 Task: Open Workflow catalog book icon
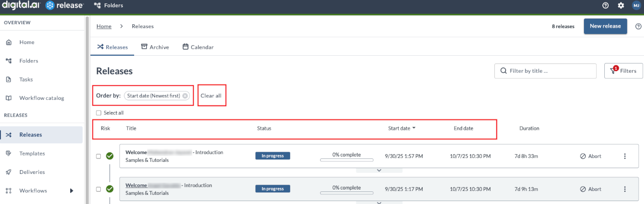[9, 98]
